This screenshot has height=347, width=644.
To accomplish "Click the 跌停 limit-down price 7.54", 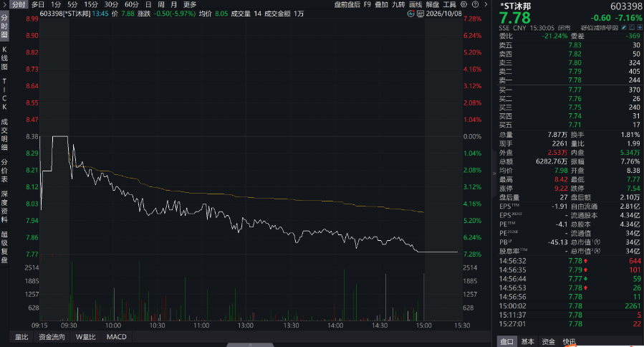I will [633, 189].
